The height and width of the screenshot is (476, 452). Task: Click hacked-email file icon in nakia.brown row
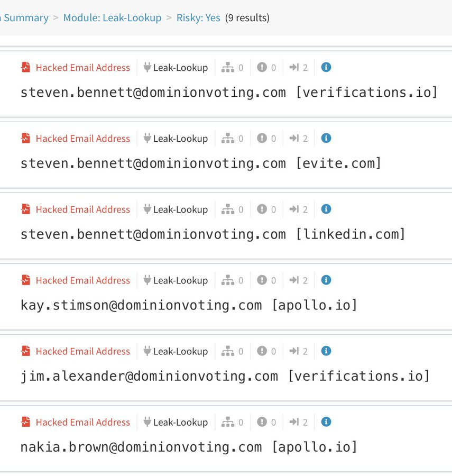click(26, 422)
